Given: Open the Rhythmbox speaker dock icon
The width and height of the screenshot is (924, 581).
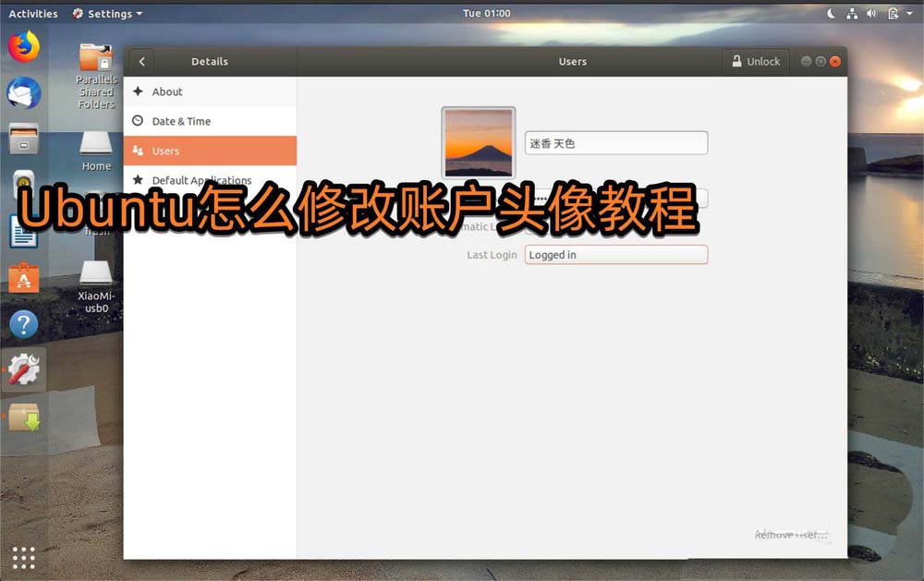Looking at the screenshot, I should [x=24, y=185].
